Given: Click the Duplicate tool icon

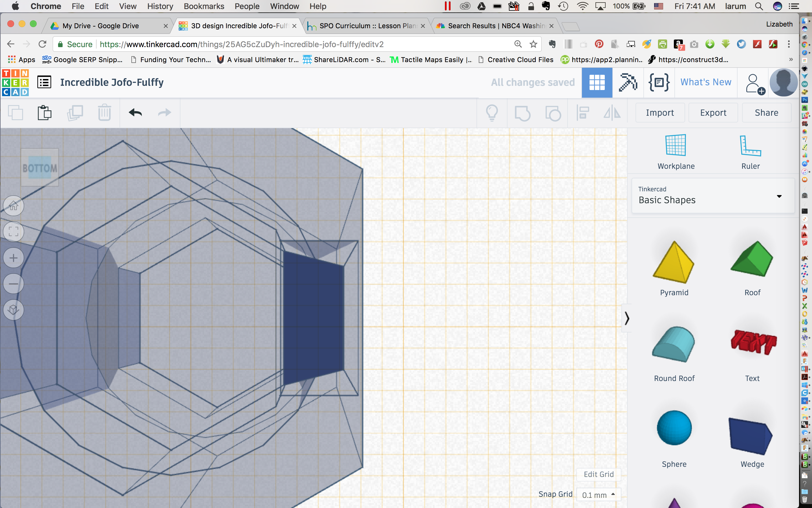Looking at the screenshot, I should pos(75,113).
